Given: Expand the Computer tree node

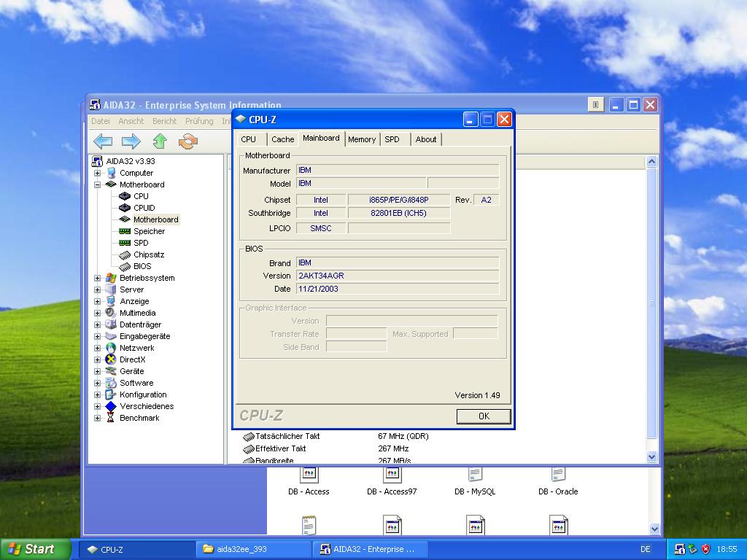Looking at the screenshot, I should [97, 173].
